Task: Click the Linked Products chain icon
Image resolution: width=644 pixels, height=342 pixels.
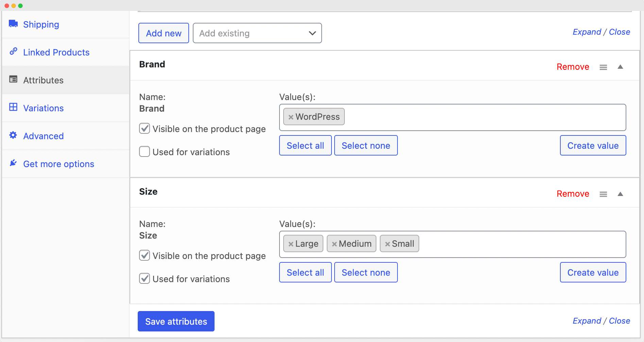Action: pyautogui.click(x=13, y=51)
